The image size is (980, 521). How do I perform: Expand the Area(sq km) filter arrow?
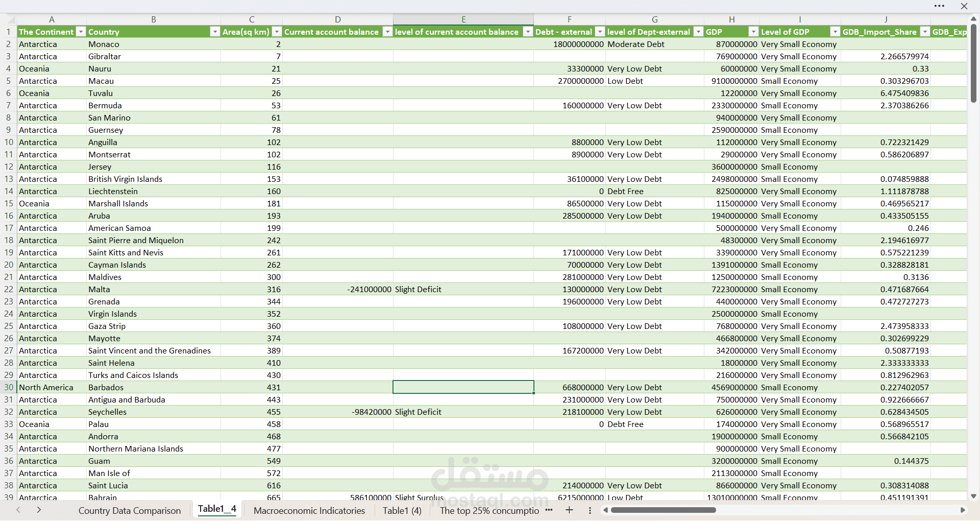(277, 32)
